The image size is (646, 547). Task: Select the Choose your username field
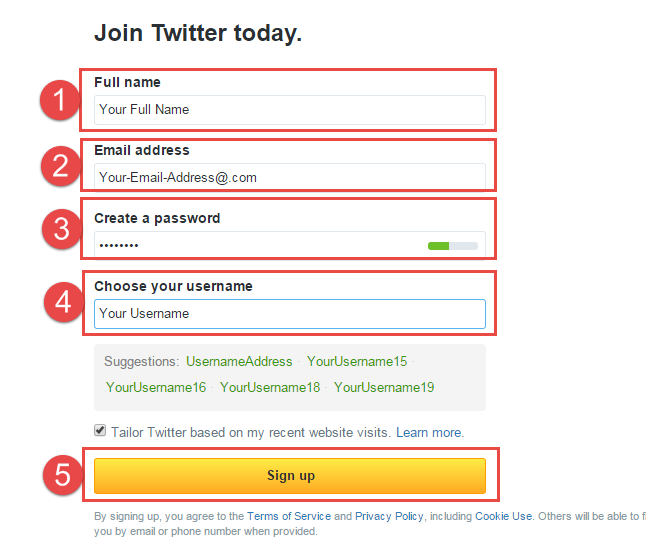click(x=290, y=314)
